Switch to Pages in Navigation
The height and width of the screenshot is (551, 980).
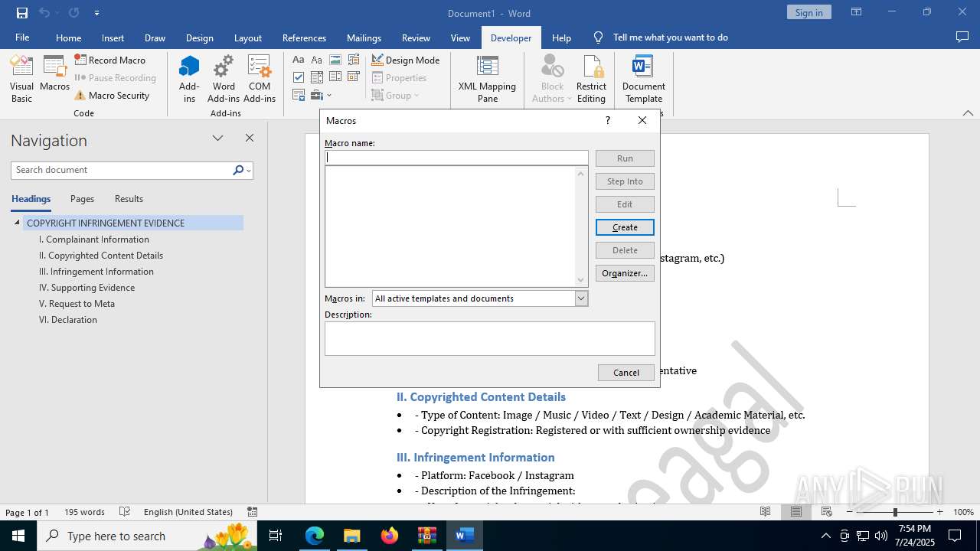coord(82,199)
